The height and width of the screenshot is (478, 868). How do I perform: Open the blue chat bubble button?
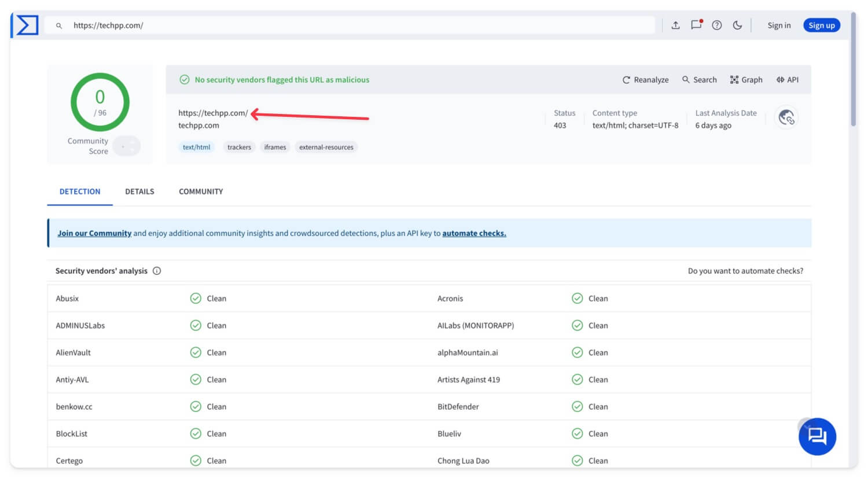point(817,436)
